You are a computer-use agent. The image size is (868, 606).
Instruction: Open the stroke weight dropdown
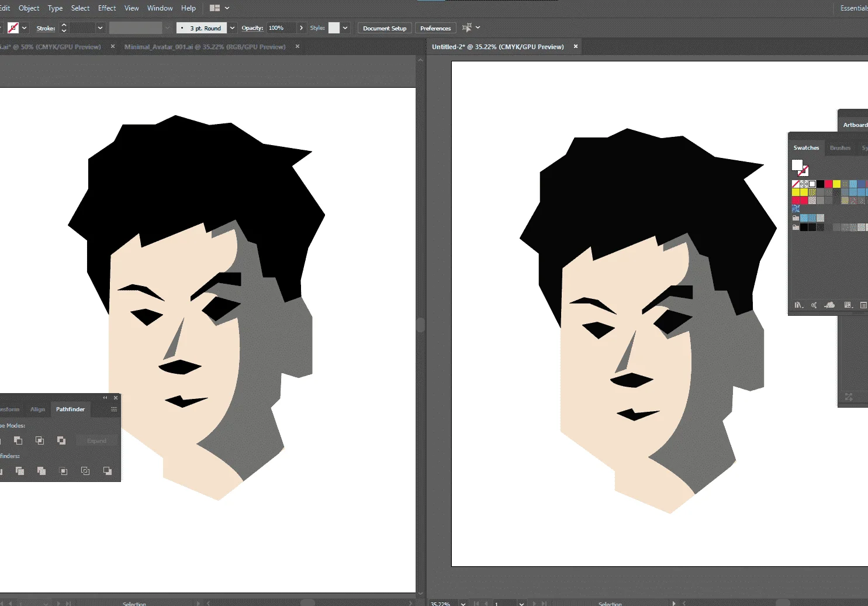[100, 28]
